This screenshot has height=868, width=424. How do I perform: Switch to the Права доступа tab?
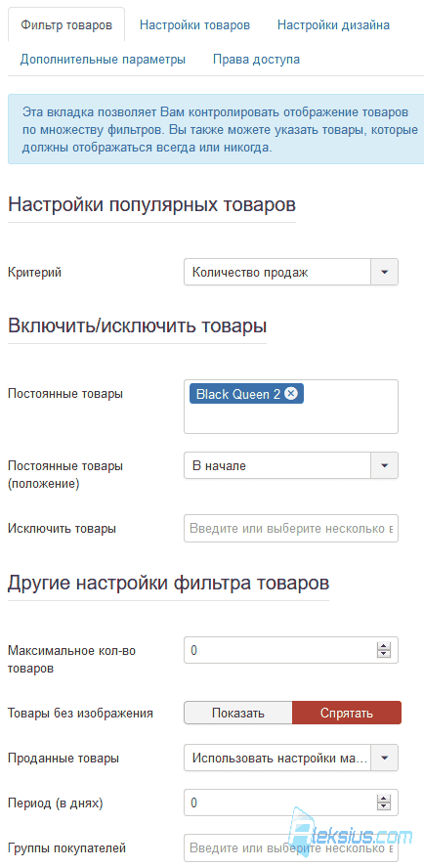[256, 60]
